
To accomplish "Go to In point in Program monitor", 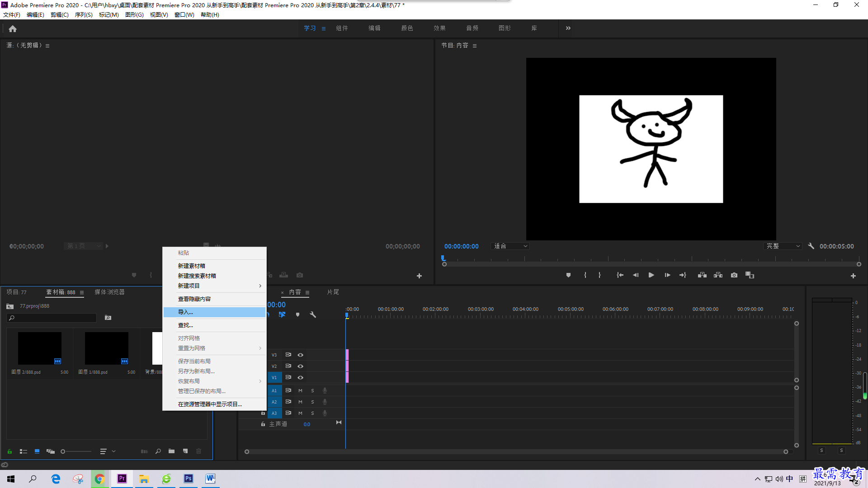I will [620, 275].
